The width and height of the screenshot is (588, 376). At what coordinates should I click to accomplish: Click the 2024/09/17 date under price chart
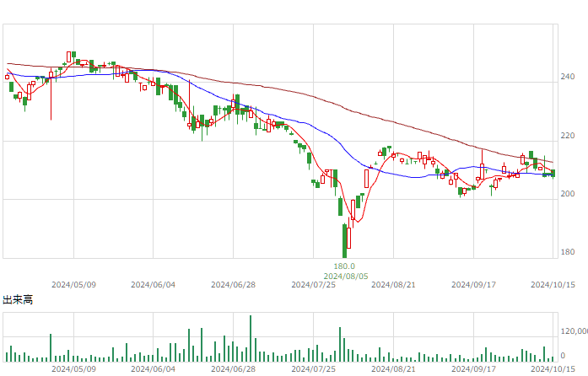click(473, 285)
